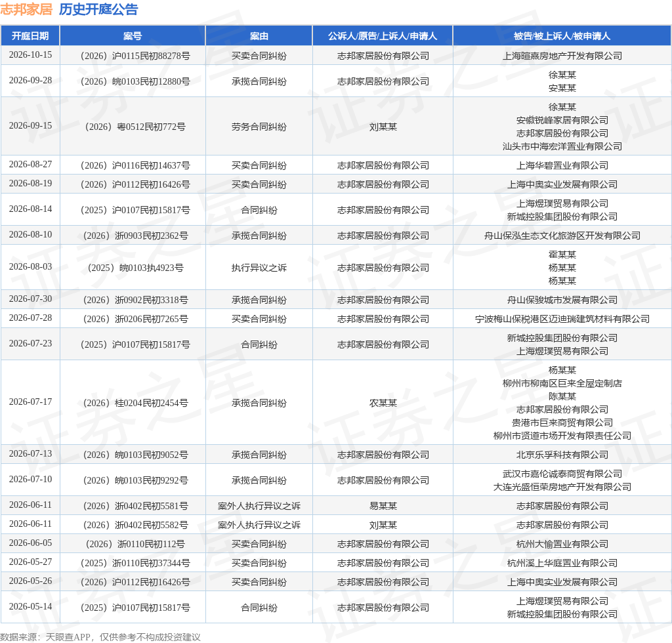672x643 pixels.
Task: Select the 案由 column header
Action: pos(259,36)
